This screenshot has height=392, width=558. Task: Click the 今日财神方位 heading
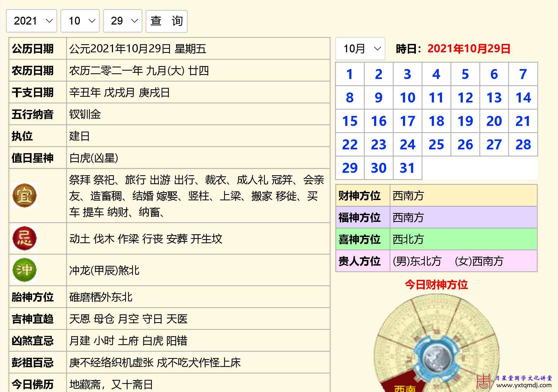point(436,285)
